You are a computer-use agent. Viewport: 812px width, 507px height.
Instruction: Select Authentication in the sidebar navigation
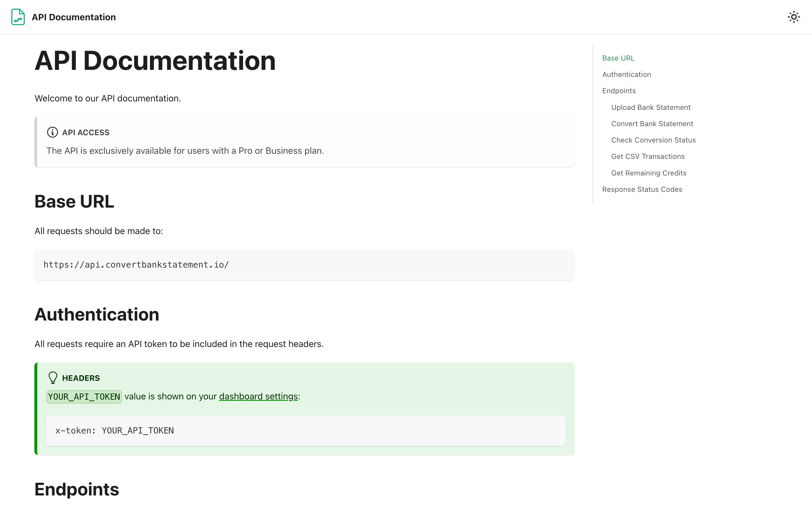click(626, 74)
